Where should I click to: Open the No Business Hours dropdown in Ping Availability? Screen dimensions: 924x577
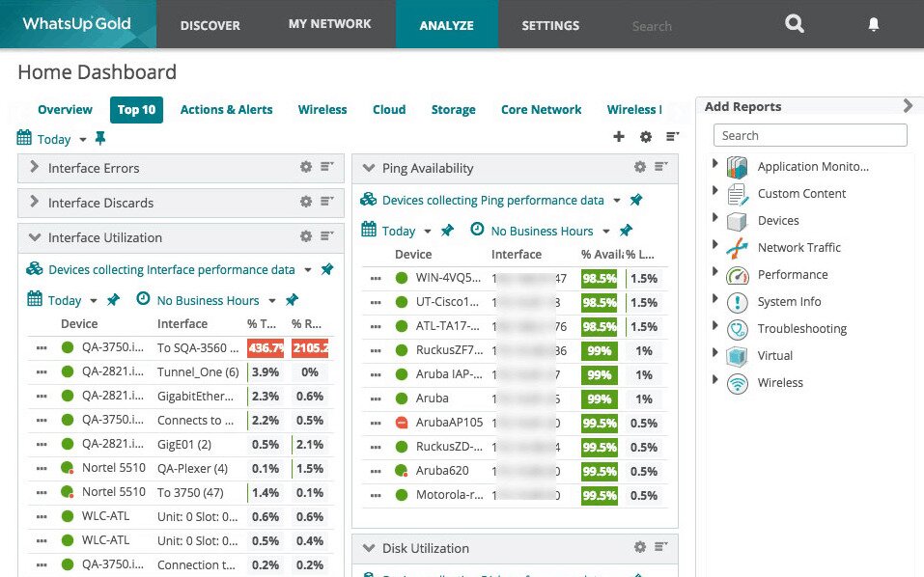tap(606, 232)
